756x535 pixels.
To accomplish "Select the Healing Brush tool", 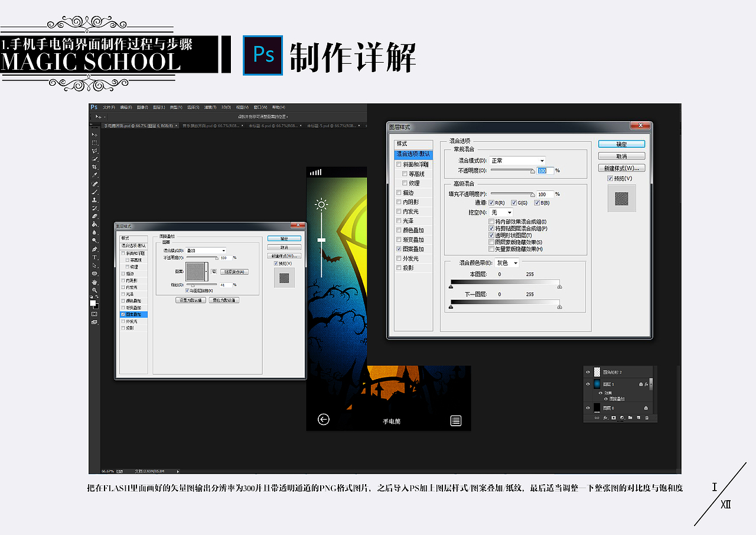I will (x=94, y=184).
